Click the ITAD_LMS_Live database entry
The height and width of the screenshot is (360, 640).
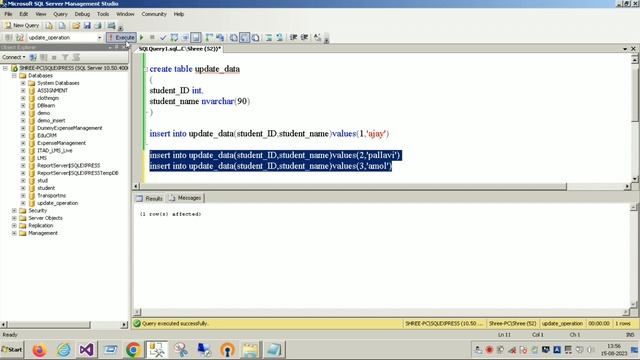point(55,151)
